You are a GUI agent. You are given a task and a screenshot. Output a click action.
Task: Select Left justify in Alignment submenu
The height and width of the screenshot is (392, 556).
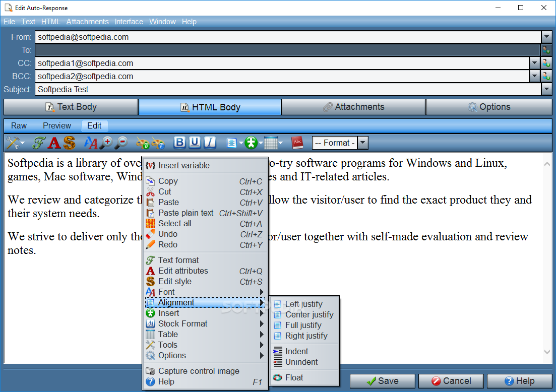pyautogui.click(x=304, y=304)
